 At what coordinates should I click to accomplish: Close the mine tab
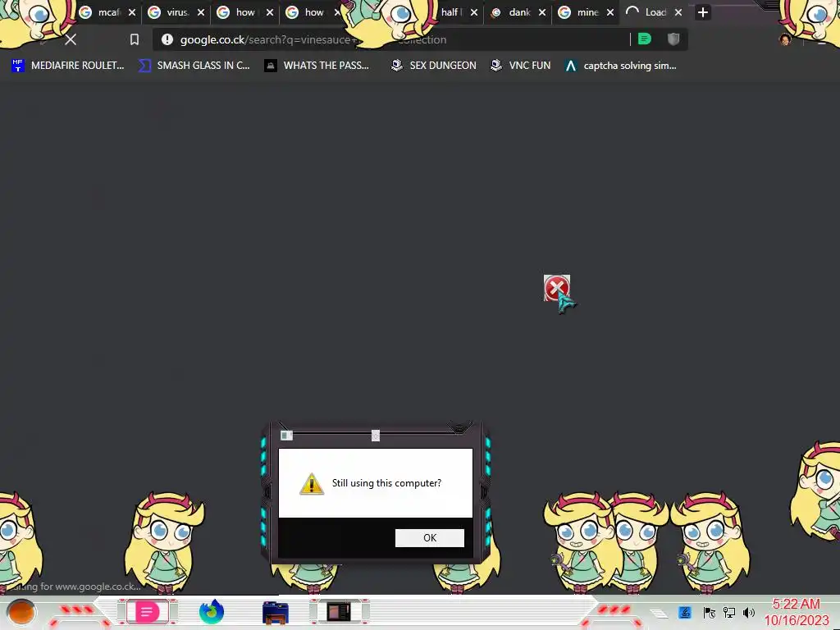(x=610, y=12)
